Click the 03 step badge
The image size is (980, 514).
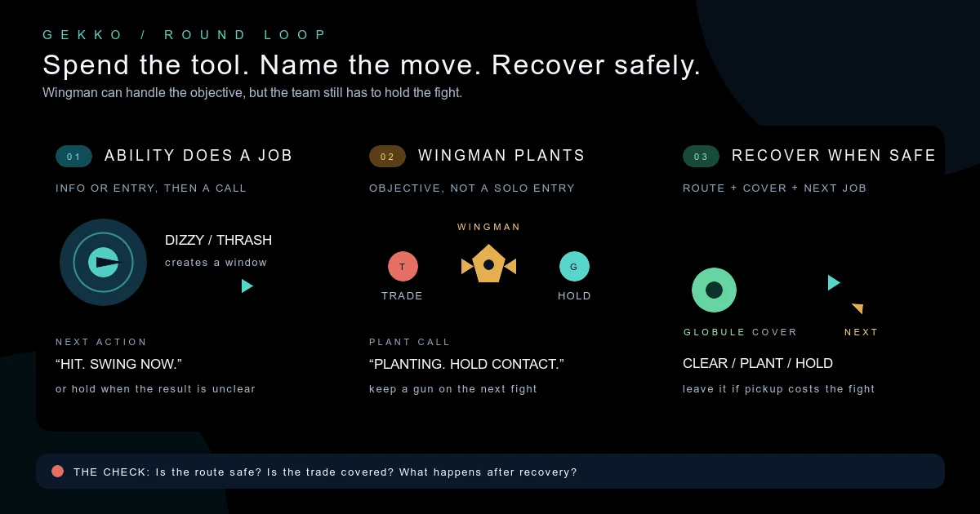click(701, 156)
